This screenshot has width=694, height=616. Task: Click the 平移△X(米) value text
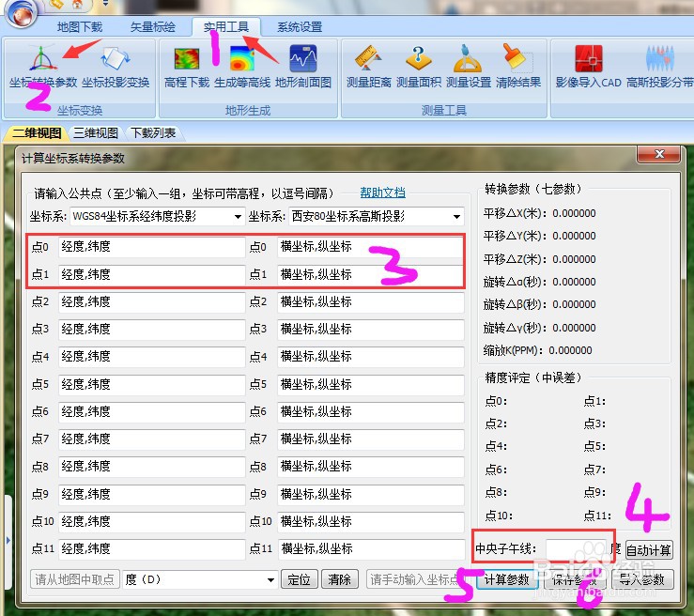(574, 214)
